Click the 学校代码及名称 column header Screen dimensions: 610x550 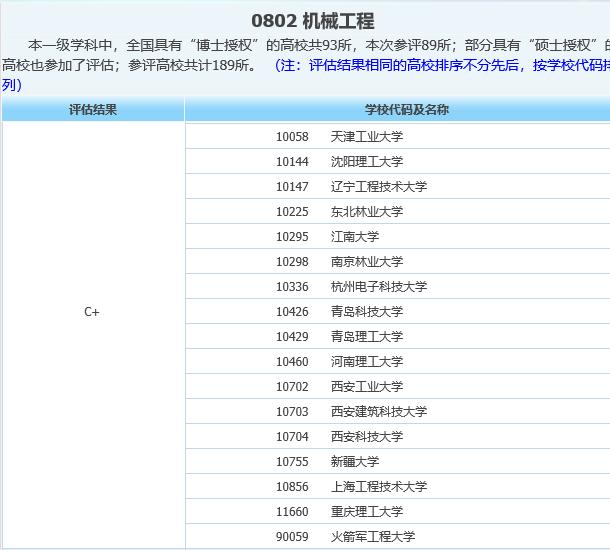pyautogui.click(x=398, y=110)
